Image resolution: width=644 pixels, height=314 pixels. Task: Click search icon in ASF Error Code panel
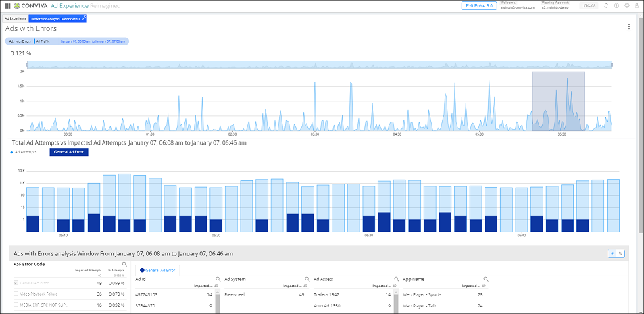124,264
